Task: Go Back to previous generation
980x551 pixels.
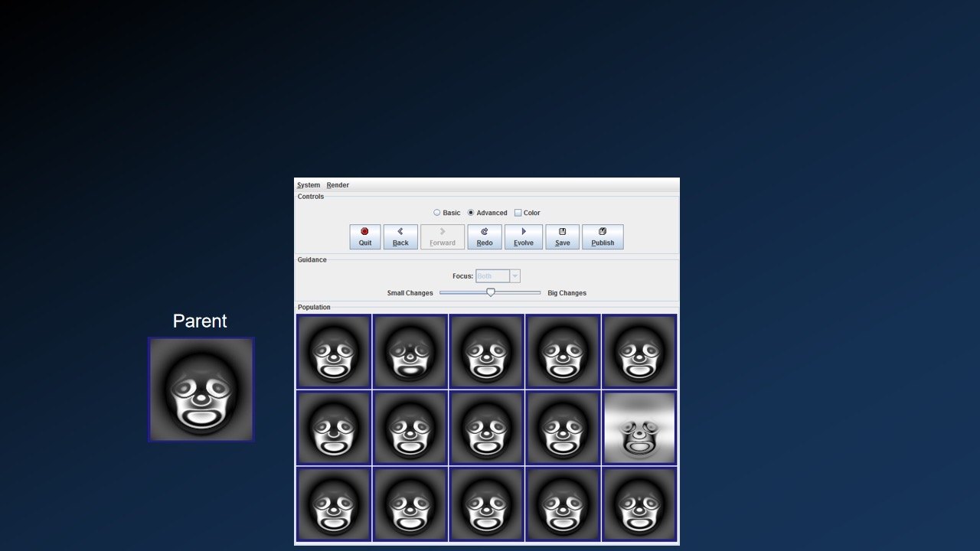Action: click(400, 236)
